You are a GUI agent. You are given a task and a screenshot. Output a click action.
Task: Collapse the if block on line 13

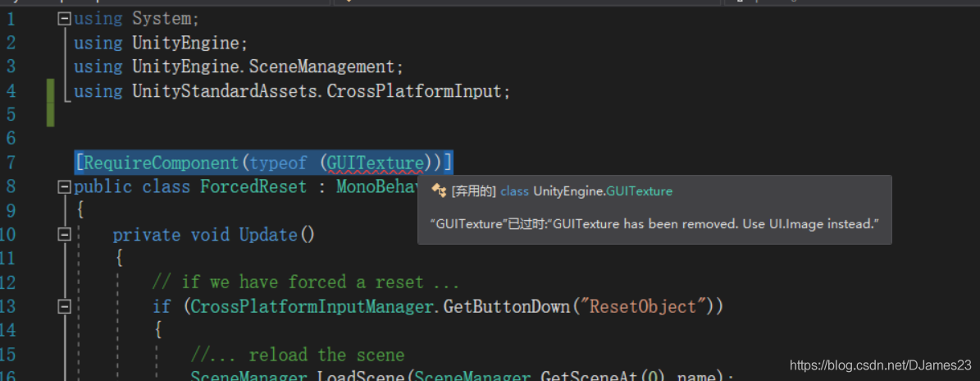pos(64,306)
